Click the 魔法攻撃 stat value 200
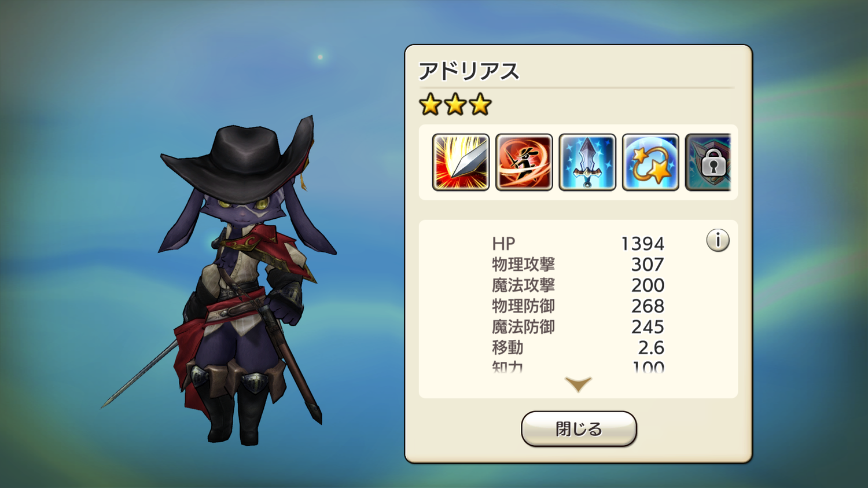The image size is (868, 488). tap(648, 285)
